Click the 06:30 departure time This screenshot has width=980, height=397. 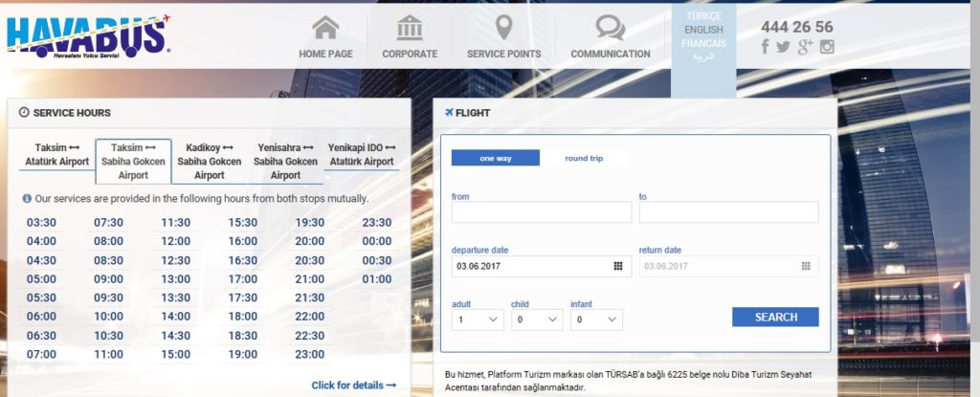[x=41, y=335]
